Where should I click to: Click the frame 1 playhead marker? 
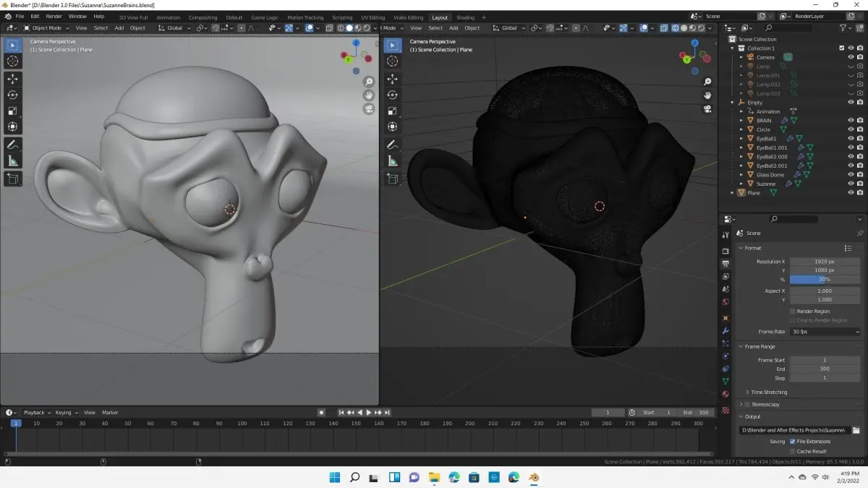click(x=16, y=423)
